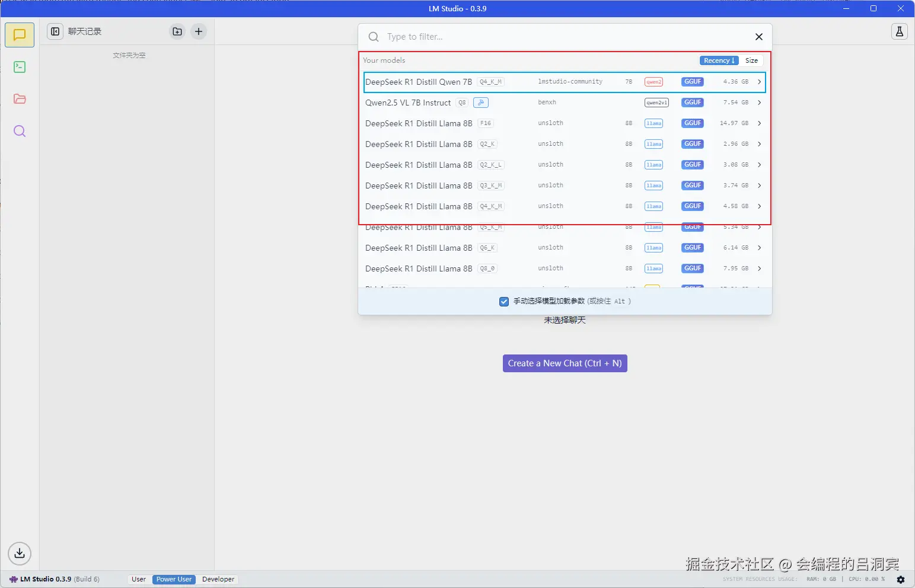Expand the Q6_K Llama 8B row chevron

pyautogui.click(x=759, y=248)
